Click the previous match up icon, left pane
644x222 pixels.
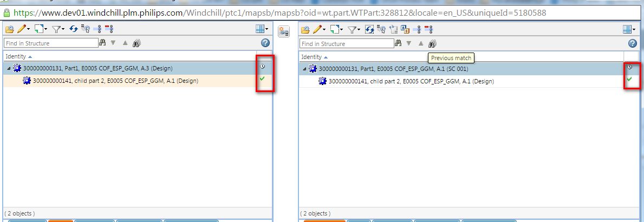tap(125, 43)
